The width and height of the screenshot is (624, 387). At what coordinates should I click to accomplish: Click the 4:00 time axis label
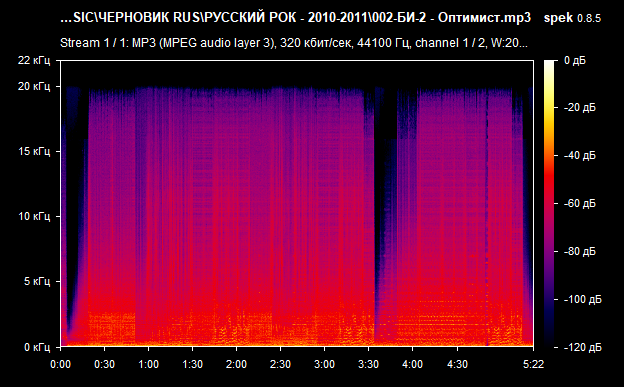click(x=412, y=364)
